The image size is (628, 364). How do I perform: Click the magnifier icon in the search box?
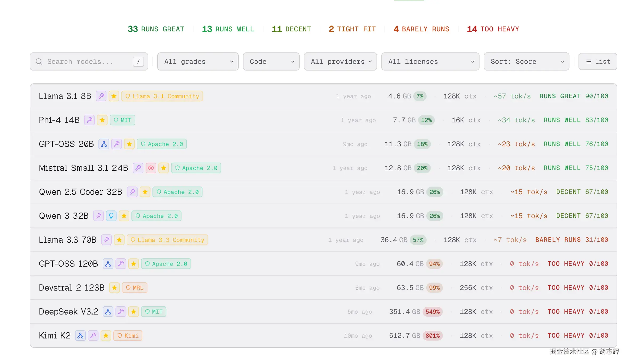[39, 61]
